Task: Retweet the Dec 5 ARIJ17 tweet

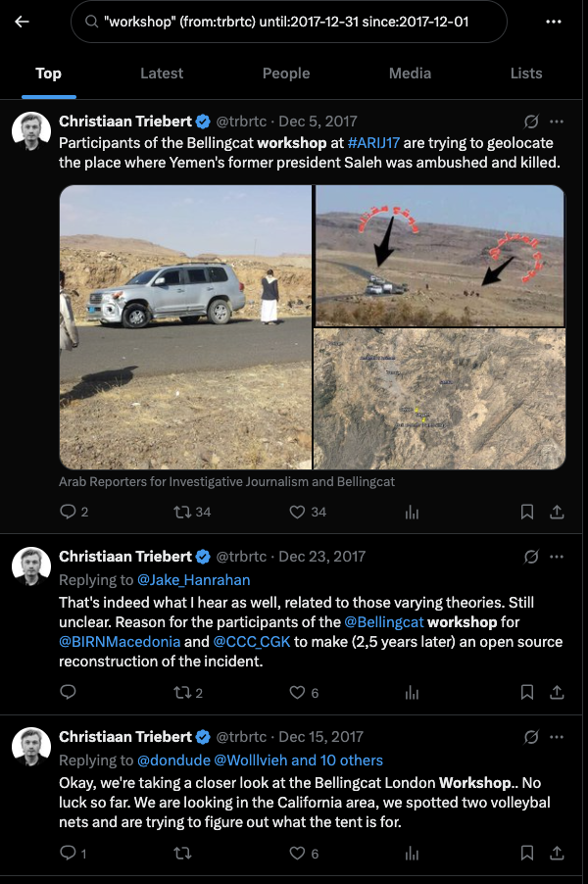Action: click(x=182, y=512)
